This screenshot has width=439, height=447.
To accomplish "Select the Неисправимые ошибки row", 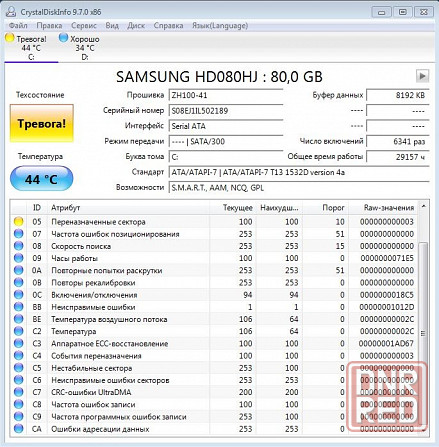I will click(x=214, y=307).
